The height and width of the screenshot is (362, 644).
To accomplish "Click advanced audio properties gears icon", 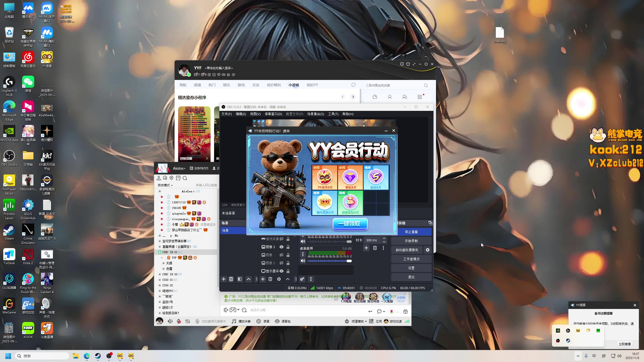I will [302, 279].
